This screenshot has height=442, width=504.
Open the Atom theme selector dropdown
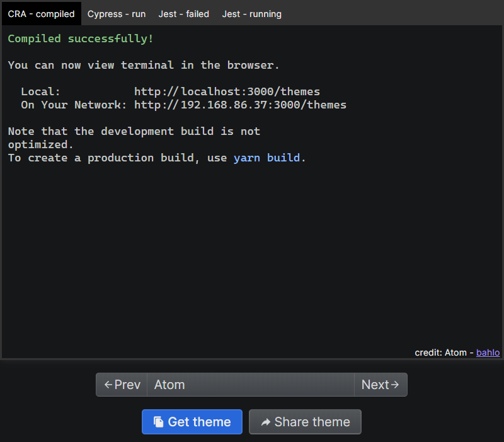tap(250, 385)
